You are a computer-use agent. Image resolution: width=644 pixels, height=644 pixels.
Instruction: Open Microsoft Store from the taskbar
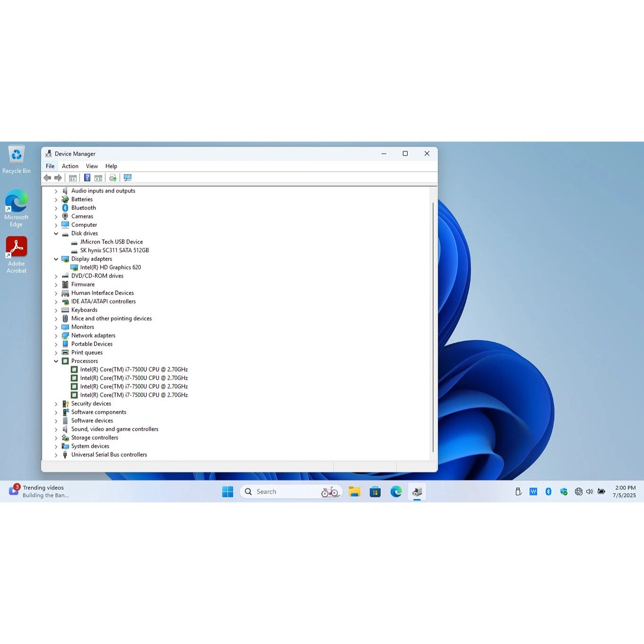(375, 492)
